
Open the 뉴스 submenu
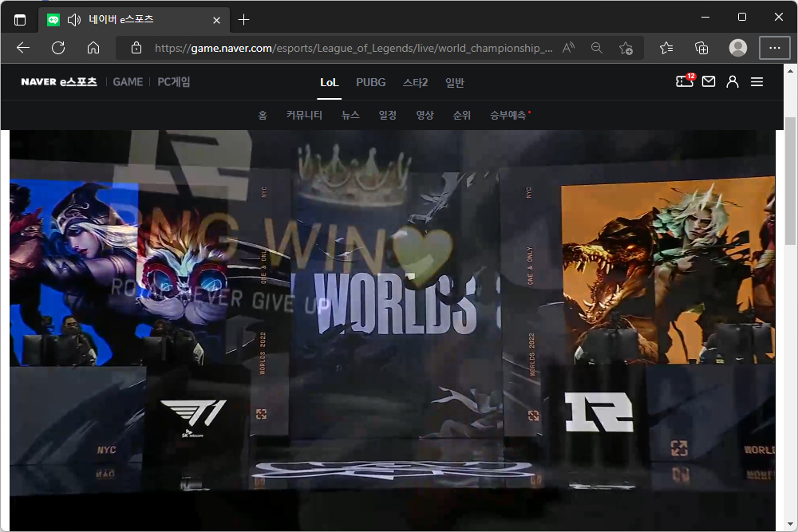point(350,116)
